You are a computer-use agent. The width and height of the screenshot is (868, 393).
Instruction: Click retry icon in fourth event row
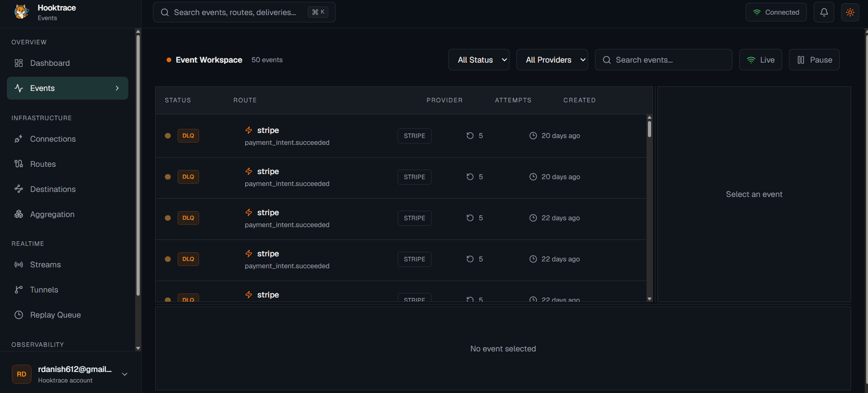click(x=470, y=259)
